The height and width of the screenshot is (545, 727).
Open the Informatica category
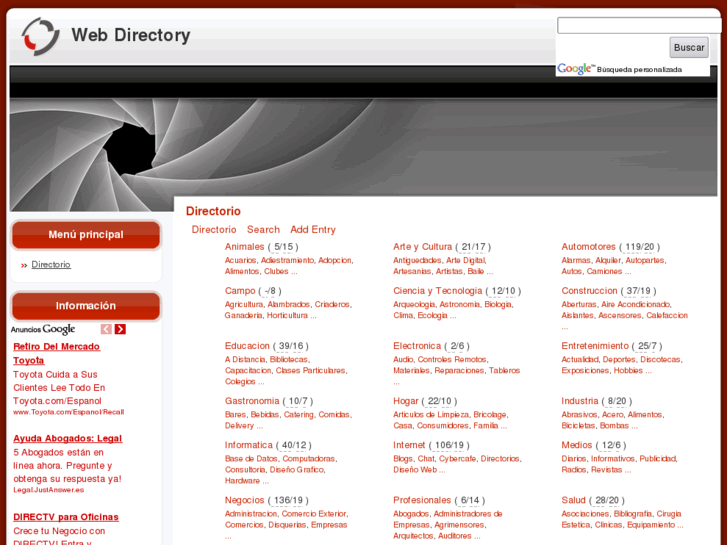249,445
